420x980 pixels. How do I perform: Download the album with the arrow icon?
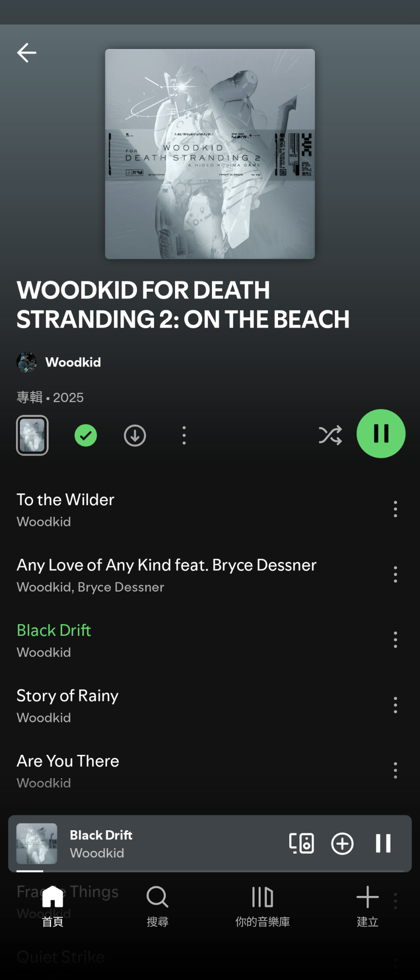[135, 436]
